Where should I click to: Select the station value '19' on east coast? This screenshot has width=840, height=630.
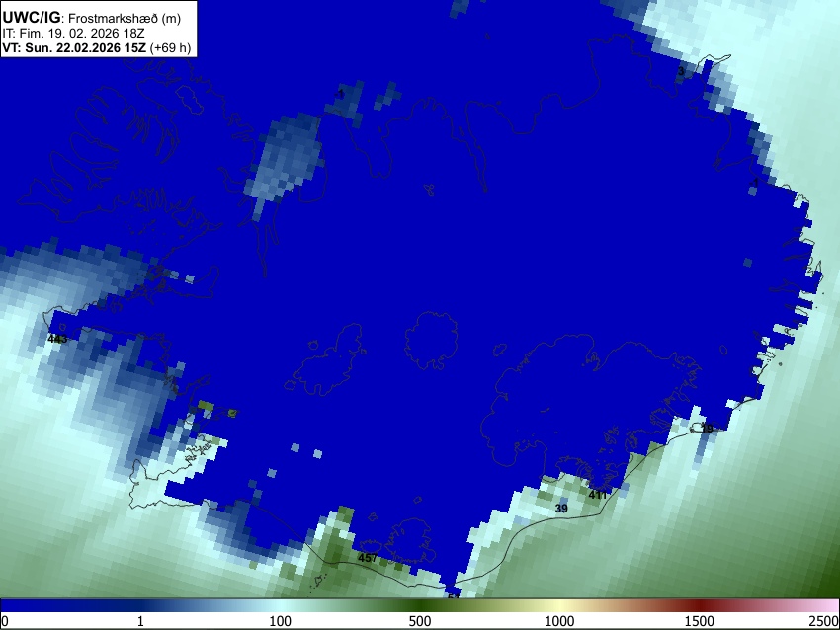pyautogui.click(x=708, y=429)
